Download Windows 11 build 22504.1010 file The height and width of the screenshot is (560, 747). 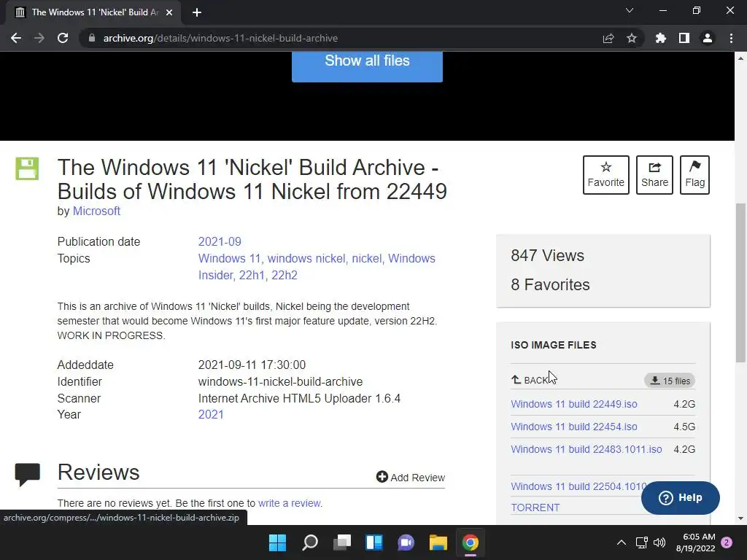[x=578, y=486]
